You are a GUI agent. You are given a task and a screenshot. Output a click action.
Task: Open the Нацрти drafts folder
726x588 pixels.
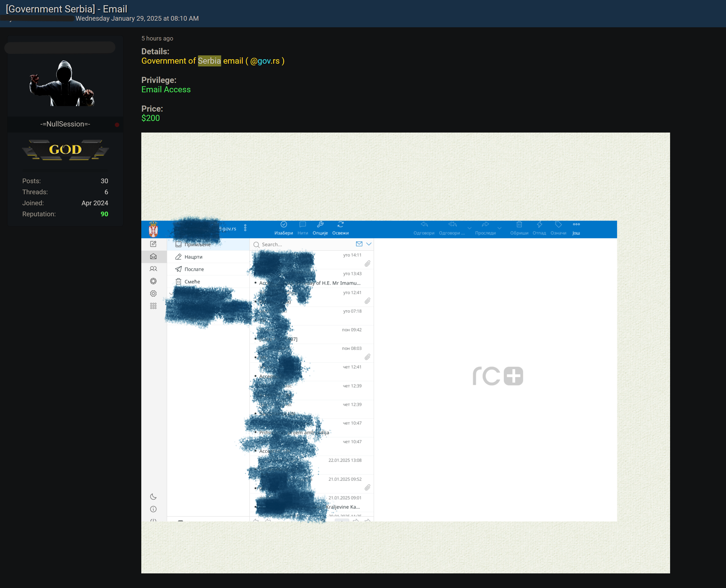pos(208,257)
